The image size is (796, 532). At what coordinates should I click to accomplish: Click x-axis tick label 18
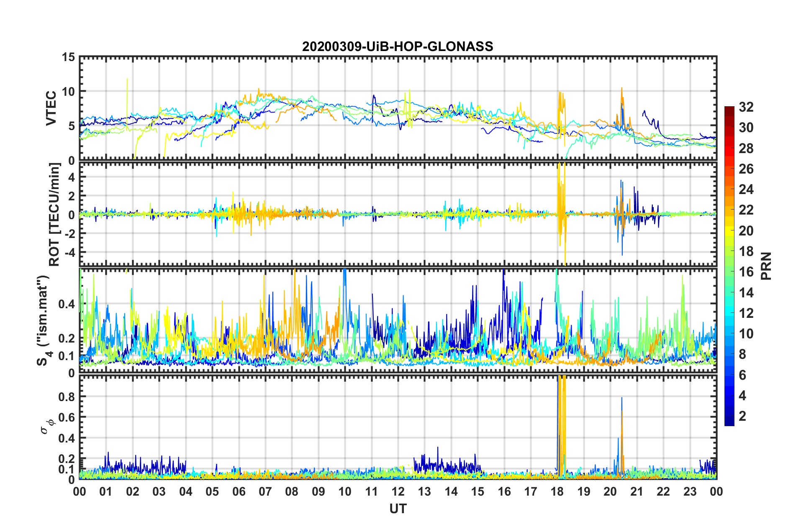pos(557,491)
